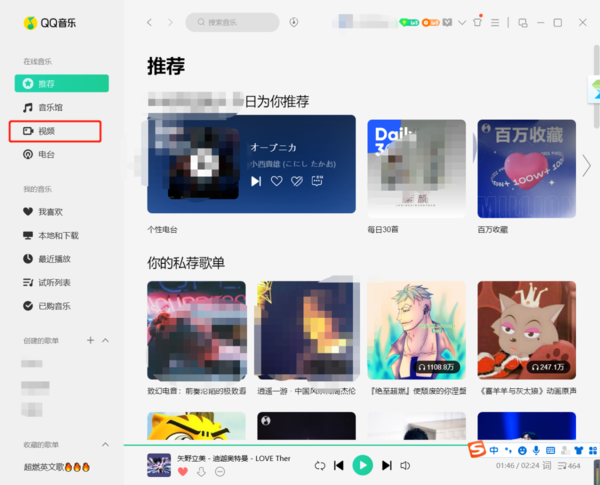Open the orange membership badge
The width and height of the screenshot is (600, 485).
pos(430,23)
